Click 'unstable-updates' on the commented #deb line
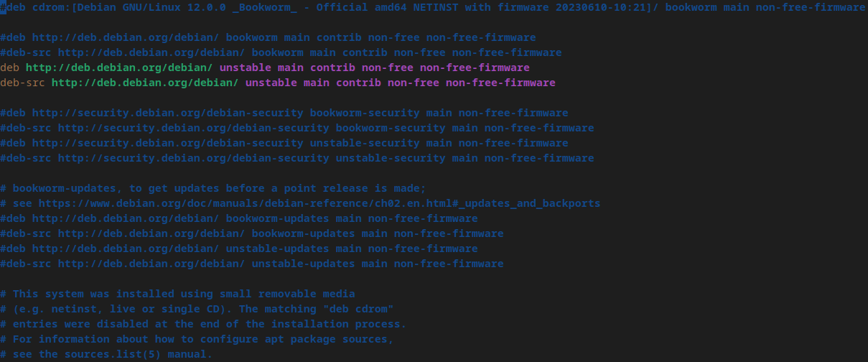 point(277,249)
